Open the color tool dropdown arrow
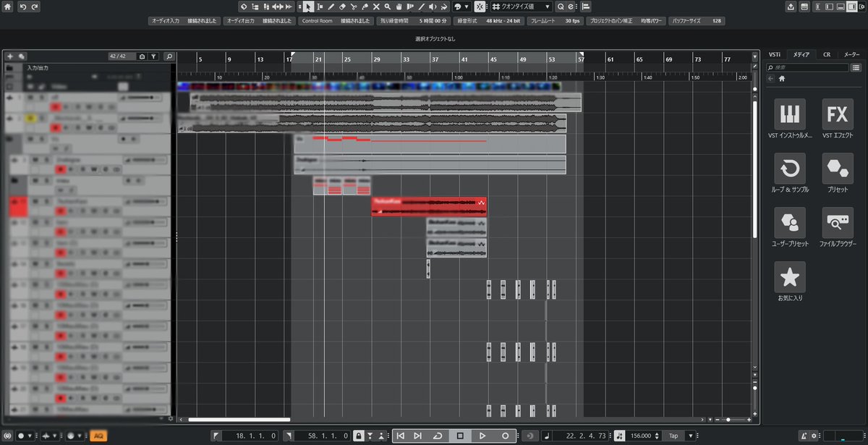 point(467,7)
